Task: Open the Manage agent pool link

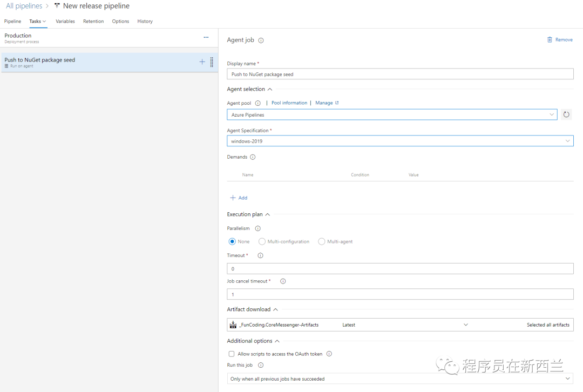Action: pyautogui.click(x=324, y=103)
